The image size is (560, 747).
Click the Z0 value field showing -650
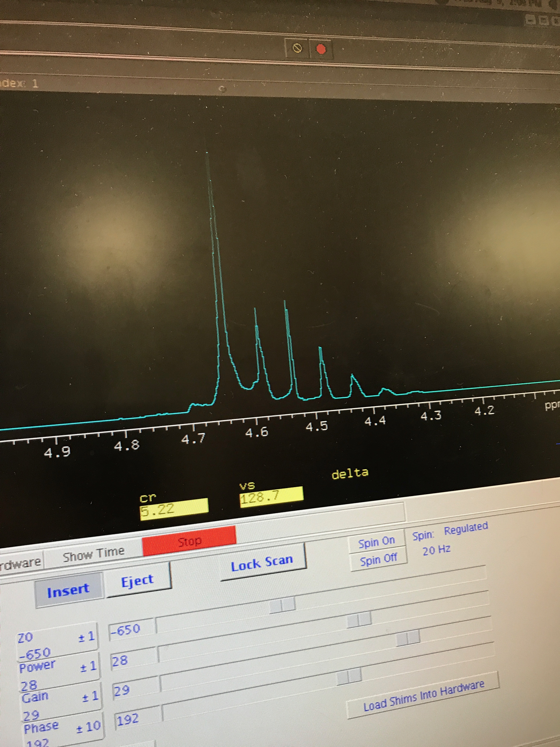[x=132, y=629]
